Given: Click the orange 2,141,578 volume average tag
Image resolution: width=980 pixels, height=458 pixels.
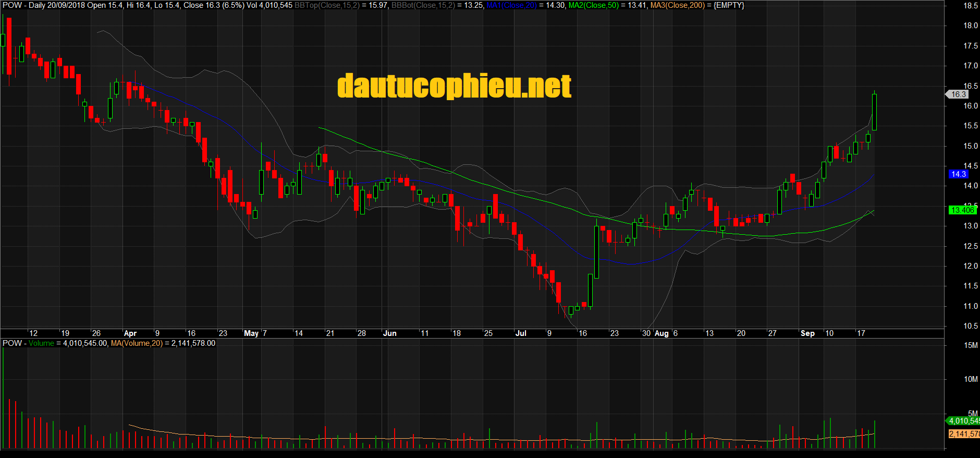Looking at the screenshot, I should pos(964,434).
